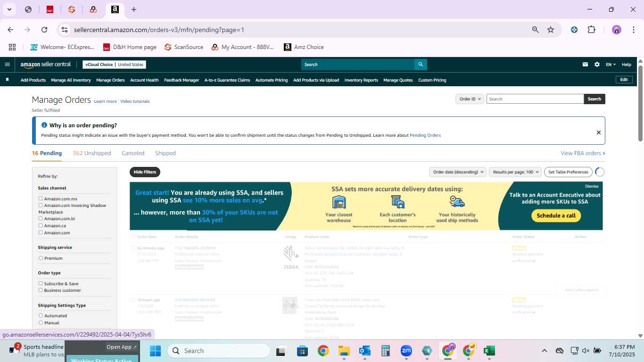
Task: Open the messages envelope icon
Action: [x=585, y=65]
